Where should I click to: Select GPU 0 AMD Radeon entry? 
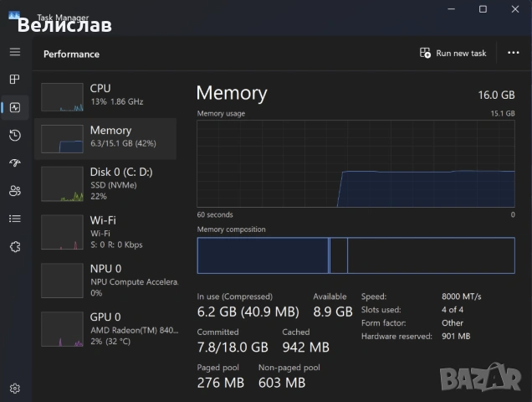tap(105, 328)
